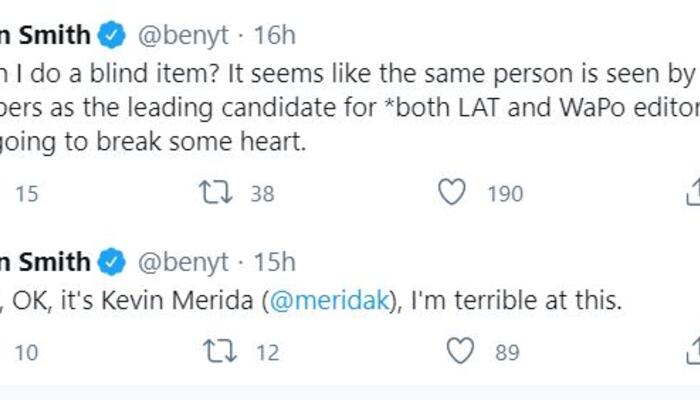Click the 16h timestamp
This screenshot has height=400, width=700.
pos(275,36)
